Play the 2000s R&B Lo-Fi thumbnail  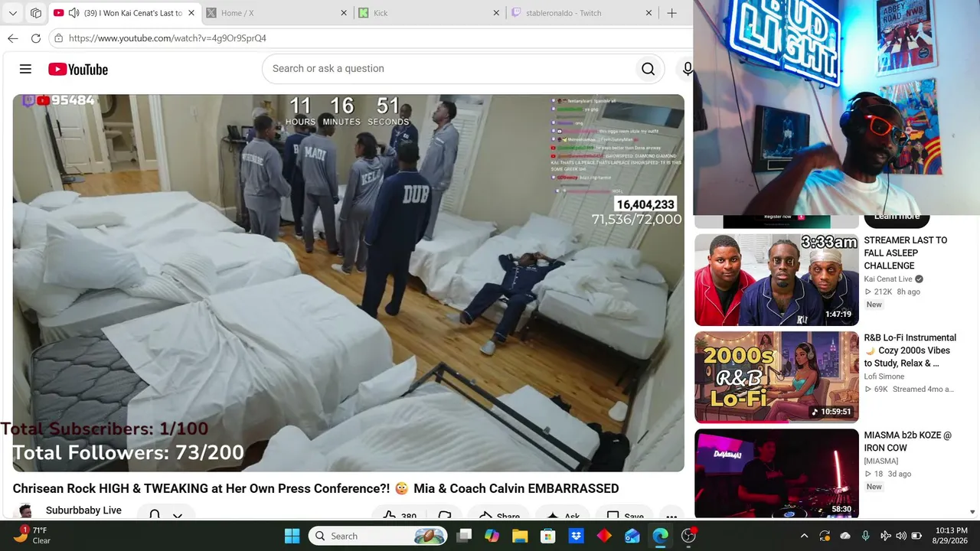[x=776, y=377]
